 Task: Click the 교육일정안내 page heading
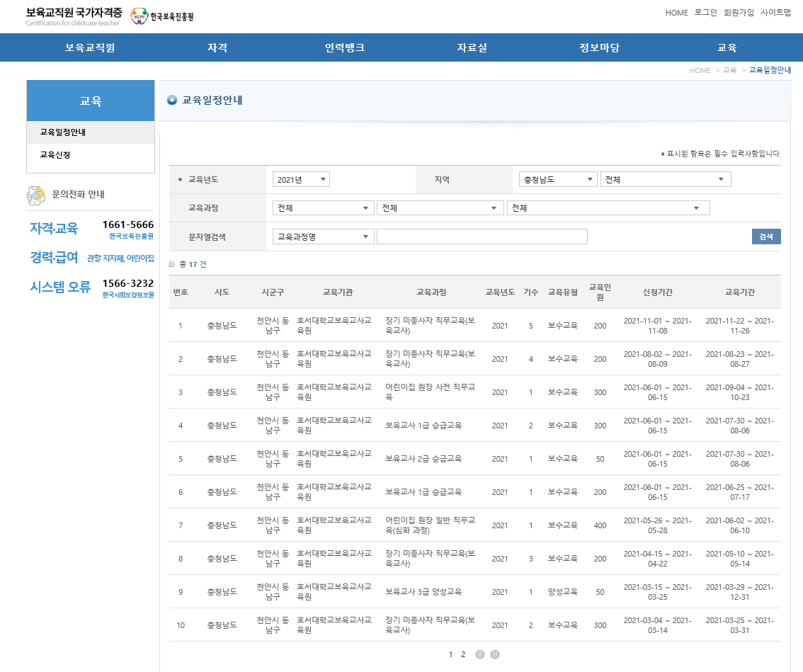click(212, 100)
